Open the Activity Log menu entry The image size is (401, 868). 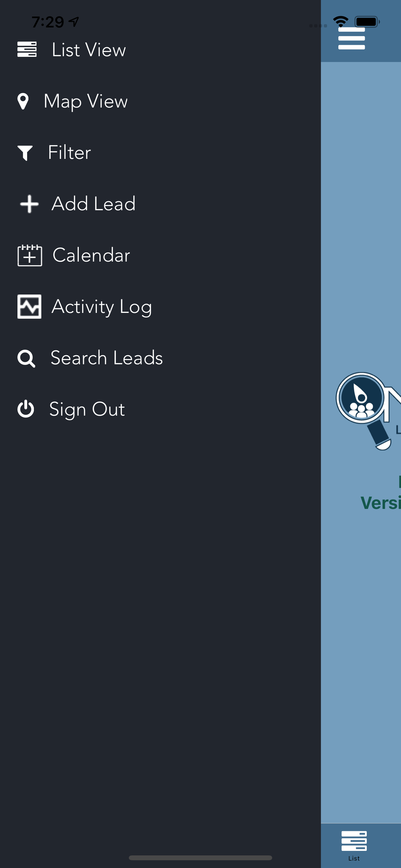(102, 307)
